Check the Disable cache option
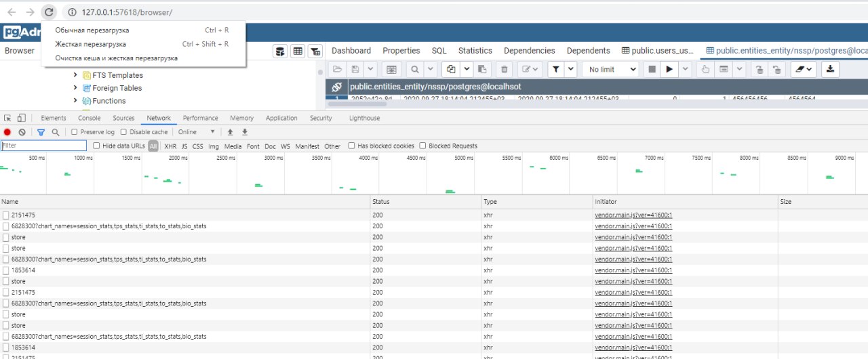868x359 pixels. (x=123, y=132)
